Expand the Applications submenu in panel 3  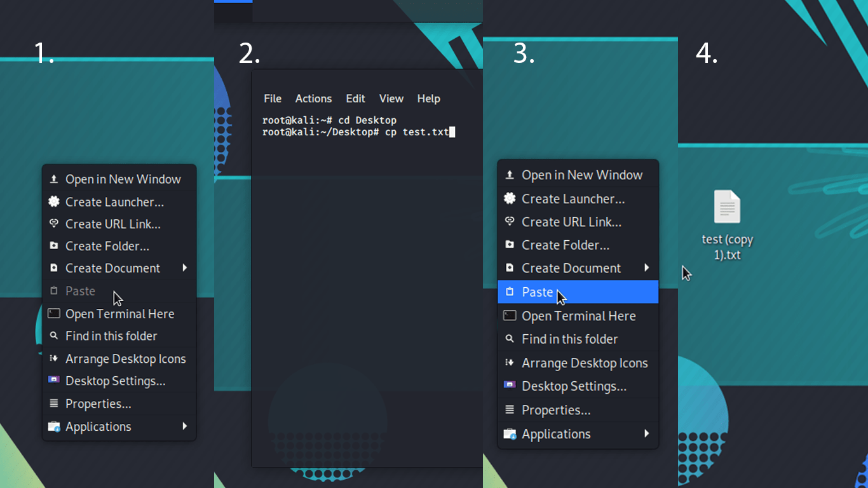pos(648,434)
